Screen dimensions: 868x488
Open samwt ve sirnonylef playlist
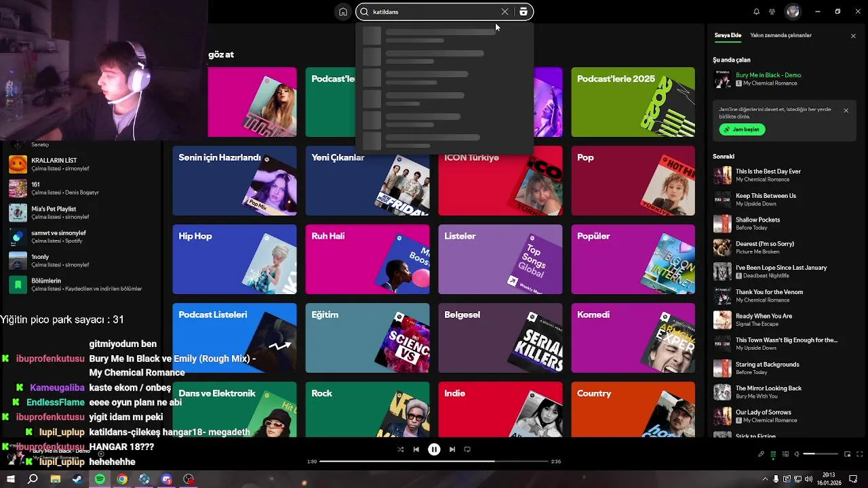tap(81, 237)
